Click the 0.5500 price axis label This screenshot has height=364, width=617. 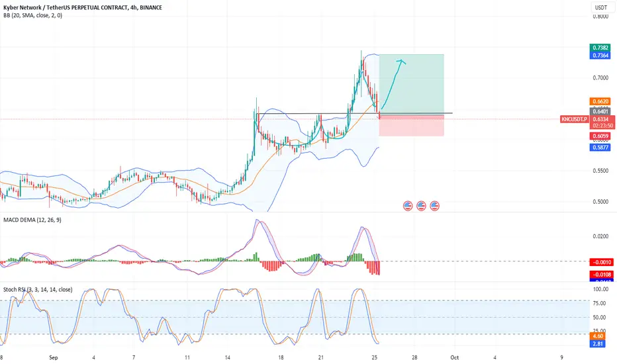pos(600,171)
